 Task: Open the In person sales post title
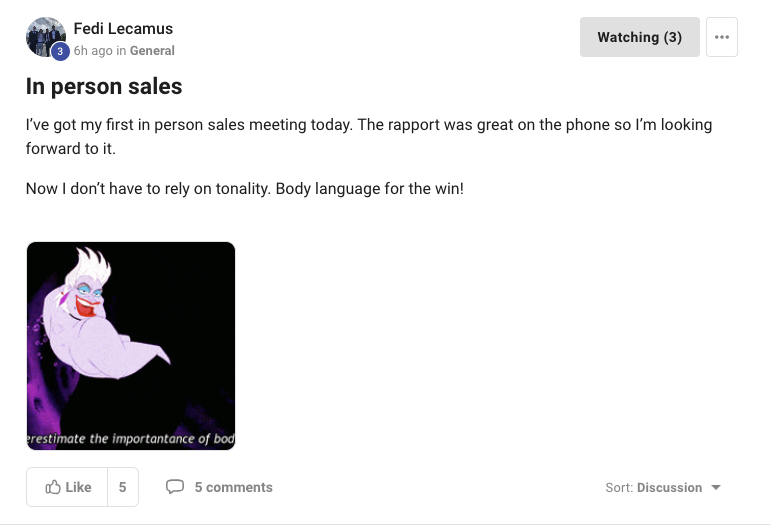104,86
